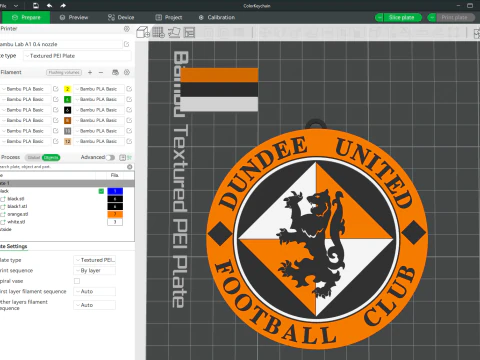The width and height of the screenshot is (480, 360).
Task: Enable the Spiral vase checkbox
Action: [x=77, y=281]
